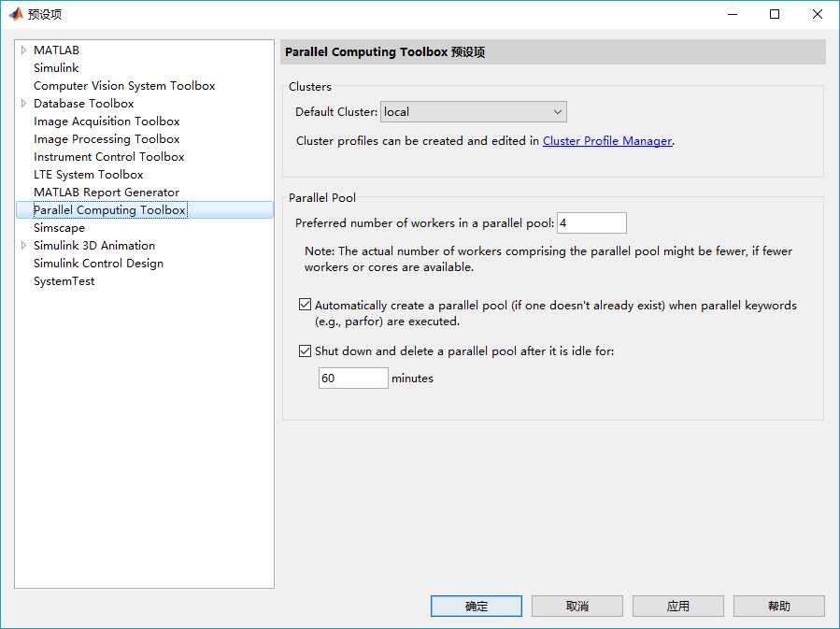Select Image Acquisition Toolbox
840x629 pixels.
[107, 122]
